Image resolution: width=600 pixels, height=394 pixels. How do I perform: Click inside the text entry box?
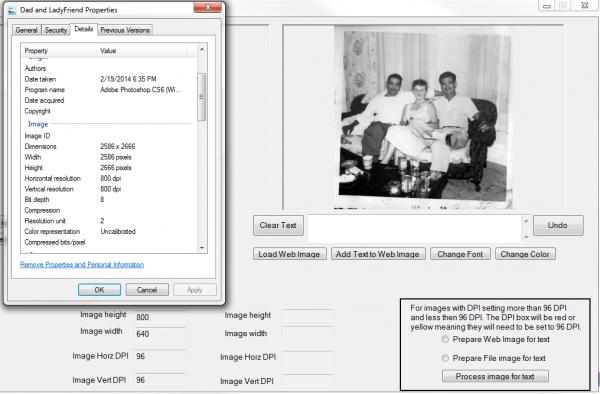[x=414, y=228]
